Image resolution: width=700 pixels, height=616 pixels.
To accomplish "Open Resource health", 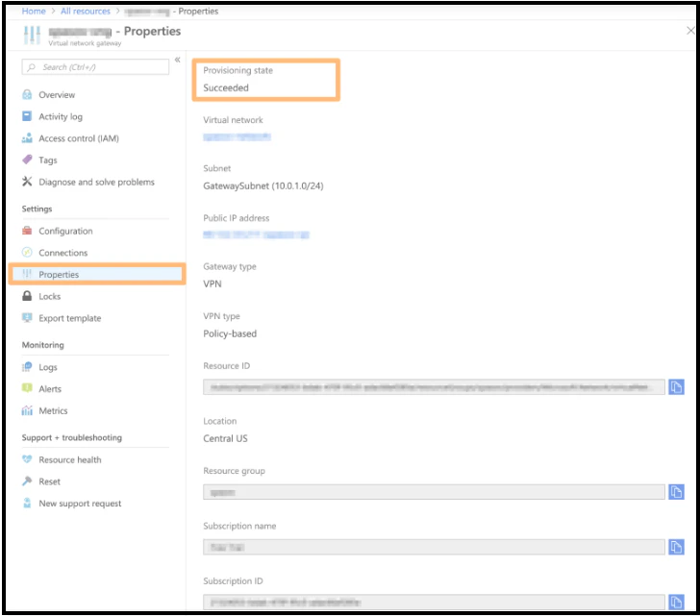I will click(69, 459).
